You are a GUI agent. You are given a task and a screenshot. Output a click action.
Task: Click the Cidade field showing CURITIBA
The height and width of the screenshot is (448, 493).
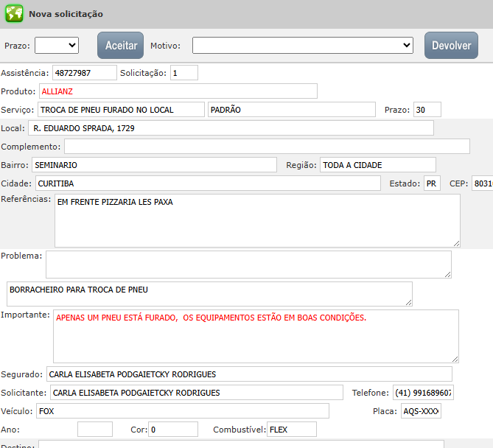206,183
